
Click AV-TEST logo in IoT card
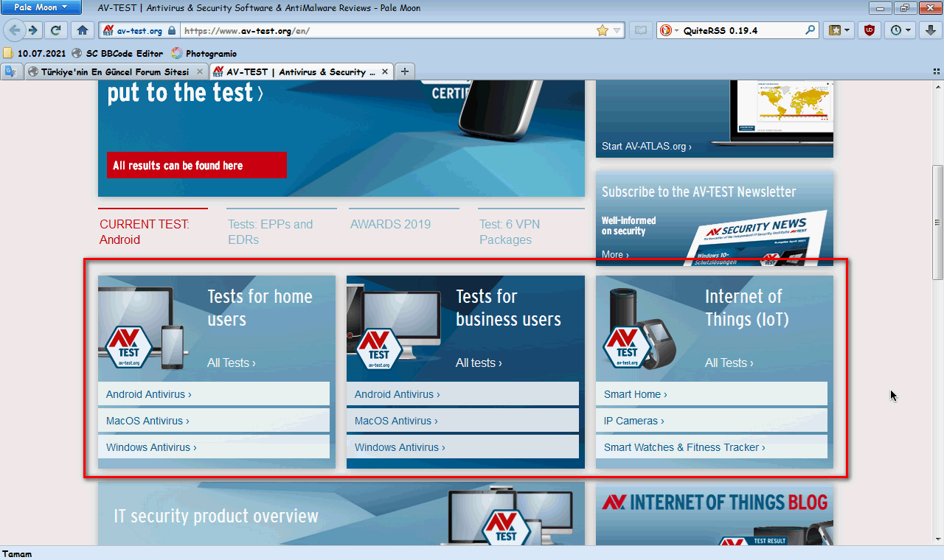627,347
